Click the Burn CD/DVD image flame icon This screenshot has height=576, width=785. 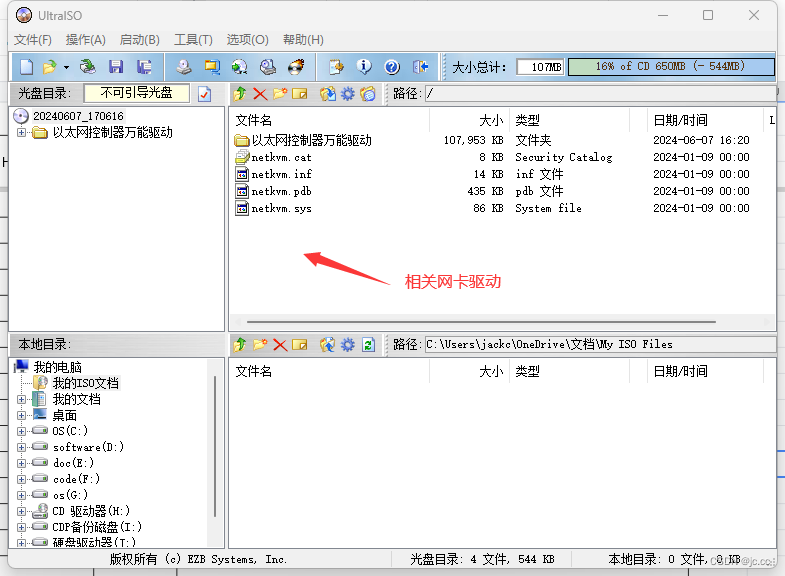click(296, 67)
